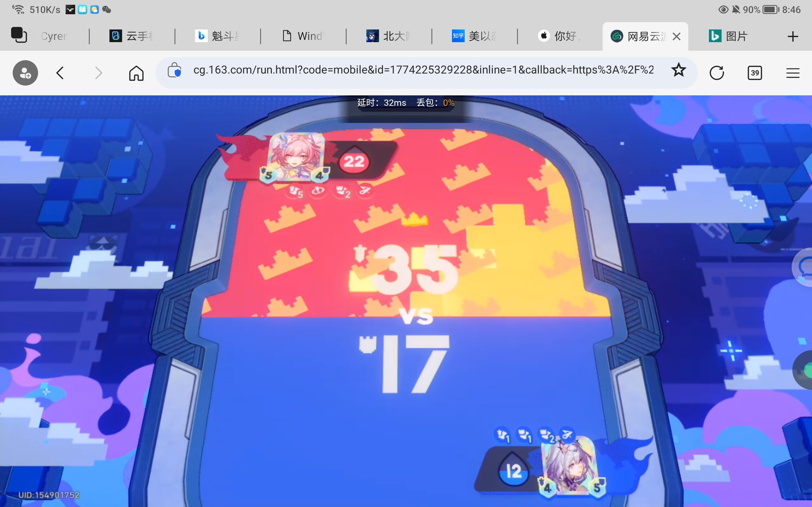Open tab switcher showing 39 tabs

click(755, 73)
